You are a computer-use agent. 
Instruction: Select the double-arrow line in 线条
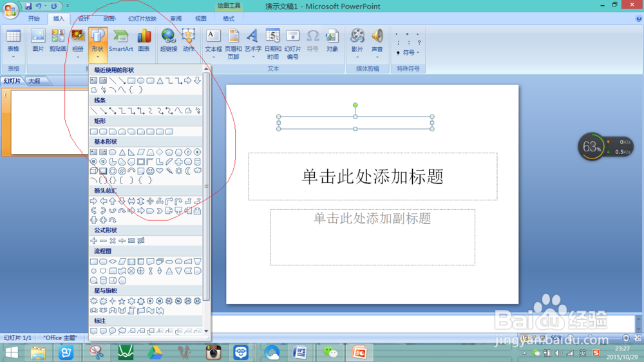pyautogui.click(x=113, y=111)
